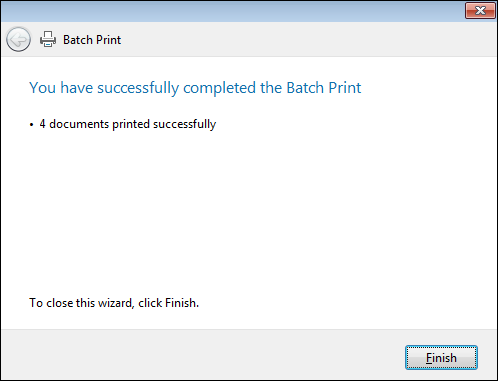Click the word successfully in blue heading
Viewport: 498px width, 381px height.
[x=138, y=88]
